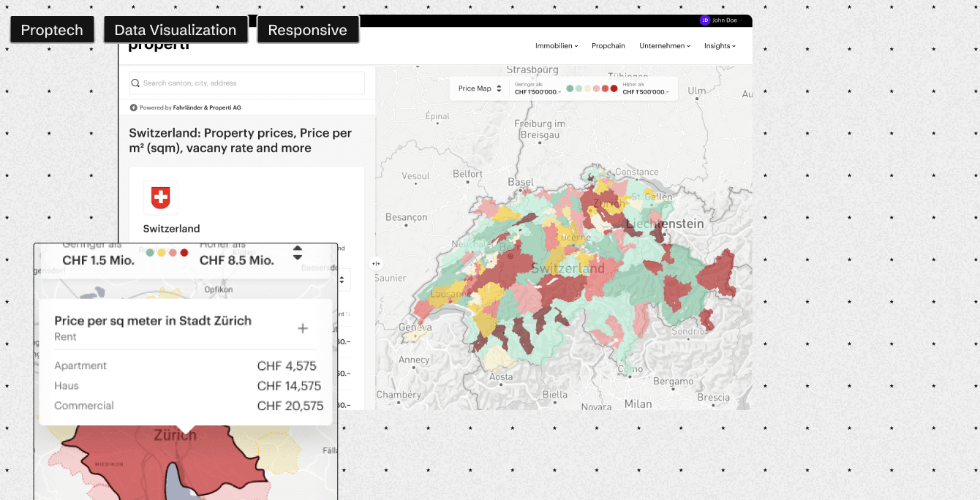The height and width of the screenshot is (500, 980).
Task: Select the dark red legend dot in map legend
Action: 614,88
